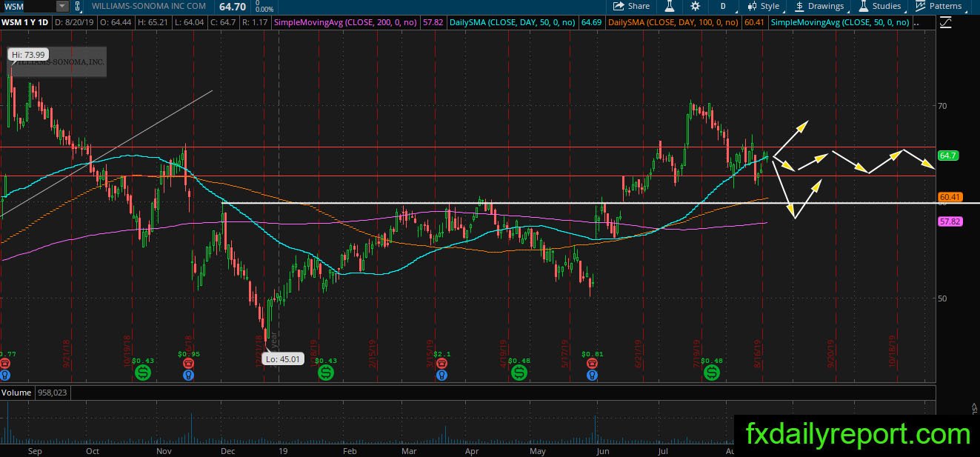Click the 60.41 study value in header

tap(754, 23)
